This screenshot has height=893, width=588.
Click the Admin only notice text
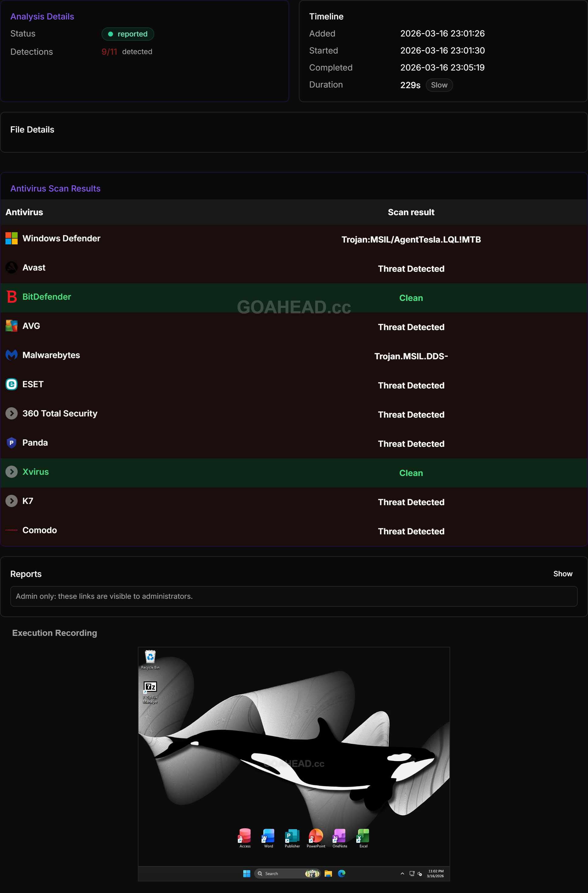(104, 596)
